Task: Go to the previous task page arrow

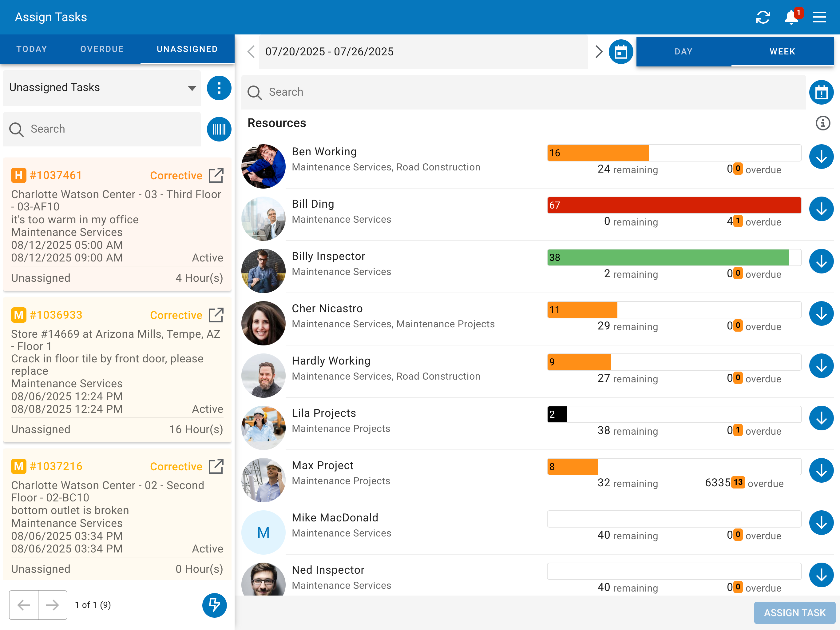Action: [x=24, y=605]
